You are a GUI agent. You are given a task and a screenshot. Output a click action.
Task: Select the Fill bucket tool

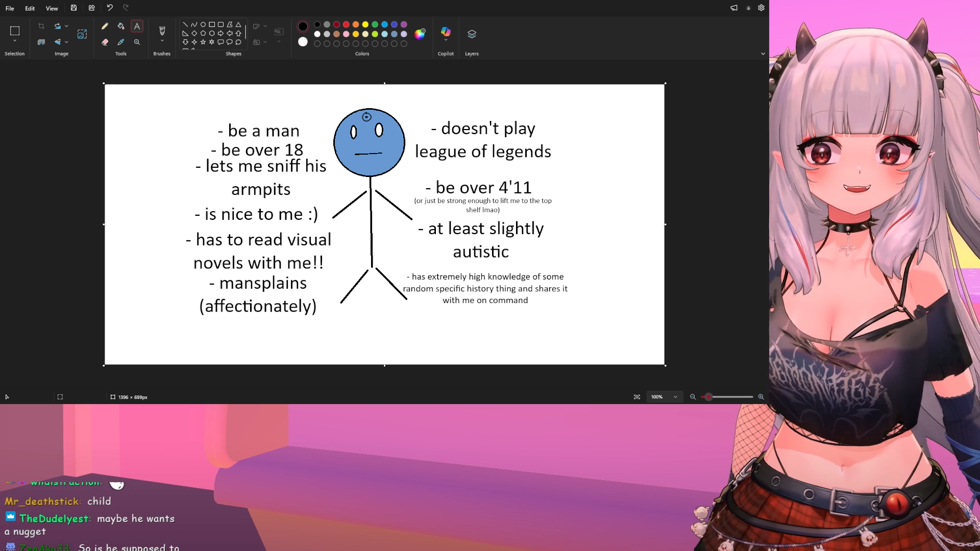pos(121,26)
